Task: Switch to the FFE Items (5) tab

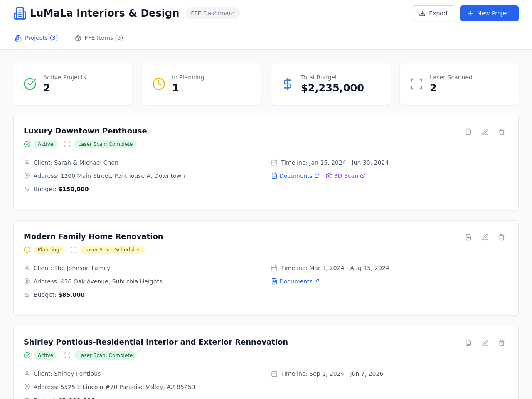Action: (99, 38)
